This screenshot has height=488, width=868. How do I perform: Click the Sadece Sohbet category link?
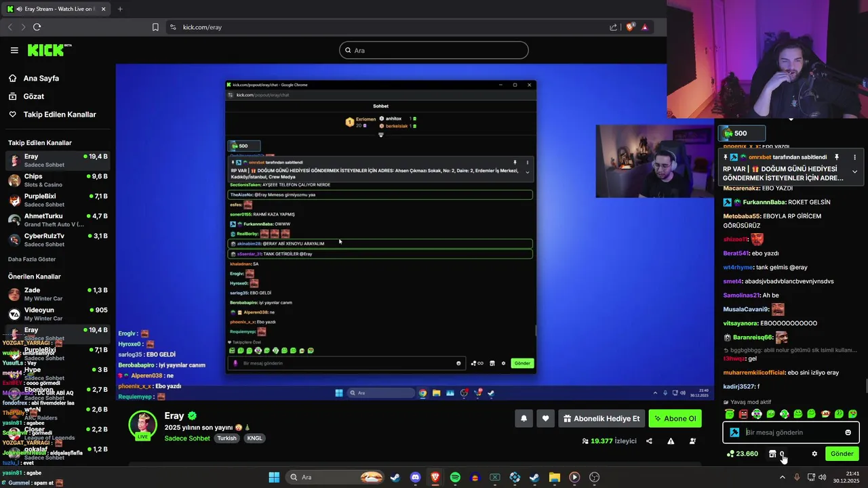pyautogui.click(x=187, y=439)
